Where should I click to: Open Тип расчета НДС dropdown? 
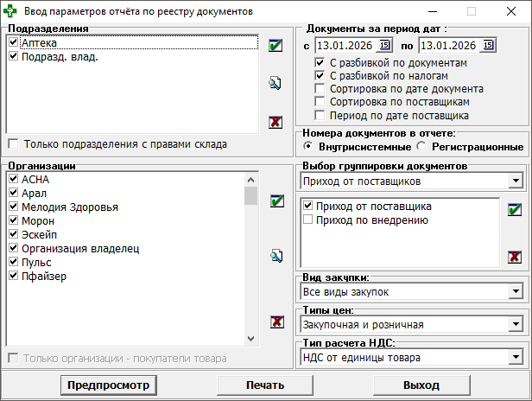click(x=516, y=357)
